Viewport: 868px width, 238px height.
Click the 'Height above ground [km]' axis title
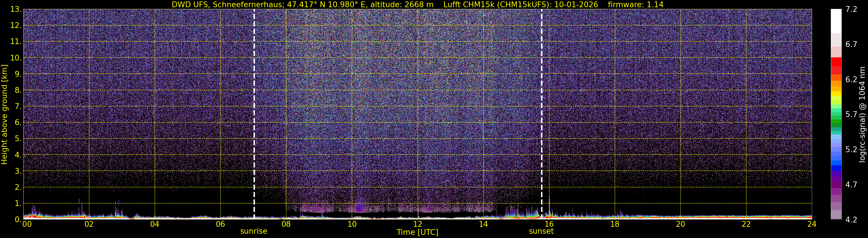4,114
